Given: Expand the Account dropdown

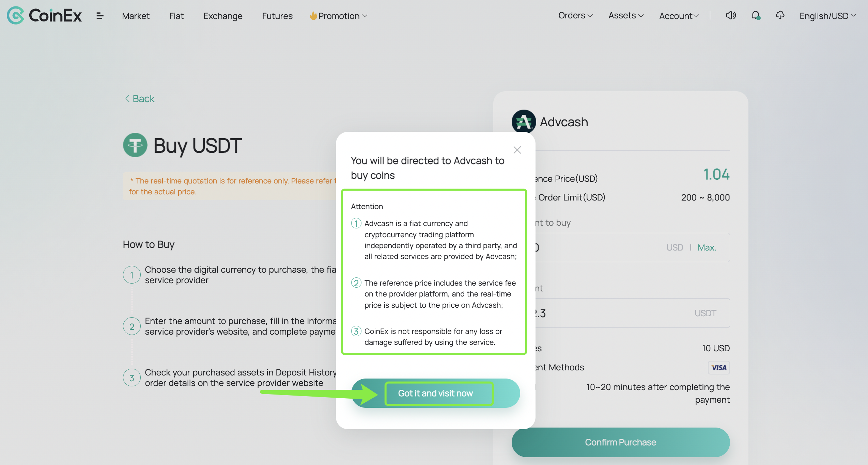Looking at the screenshot, I should click(679, 16).
